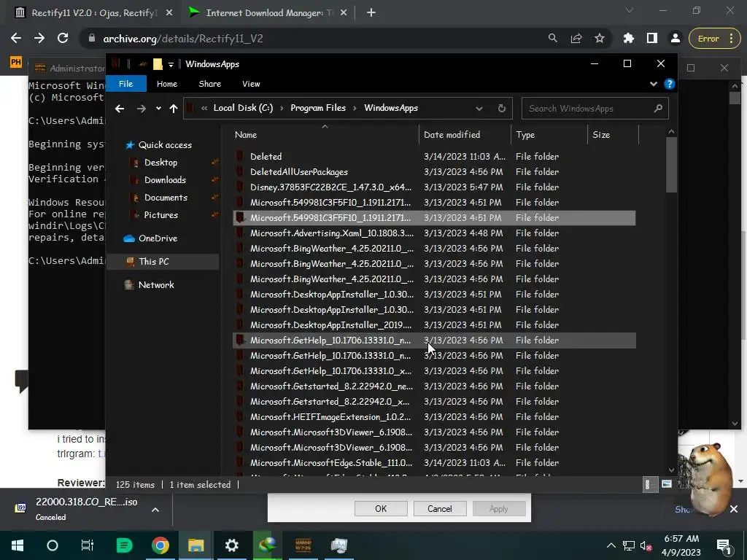Select Microsoft.Advertising.Xaml folder
This screenshot has width=747, height=560.
(x=434, y=233)
